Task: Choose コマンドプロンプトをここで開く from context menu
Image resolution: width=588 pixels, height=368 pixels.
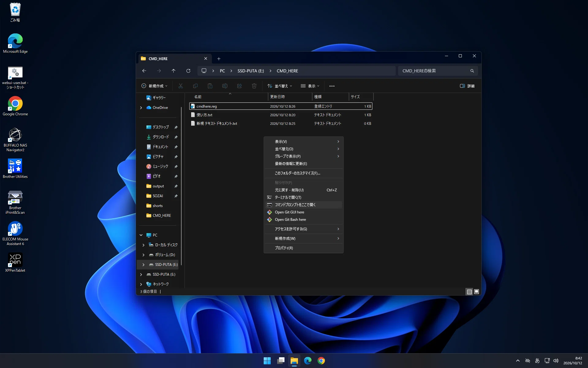Action: click(303, 205)
